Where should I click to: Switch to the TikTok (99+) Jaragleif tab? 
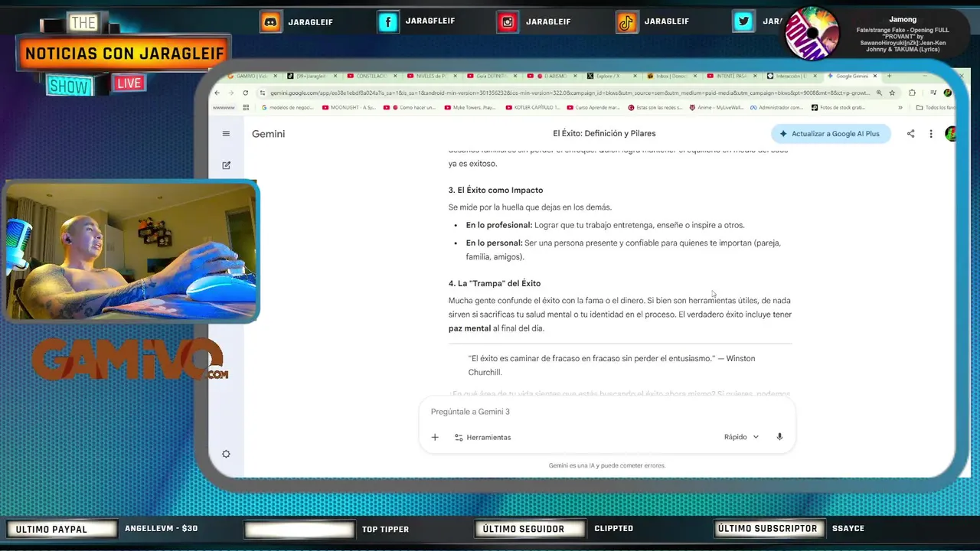click(x=313, y=76)
